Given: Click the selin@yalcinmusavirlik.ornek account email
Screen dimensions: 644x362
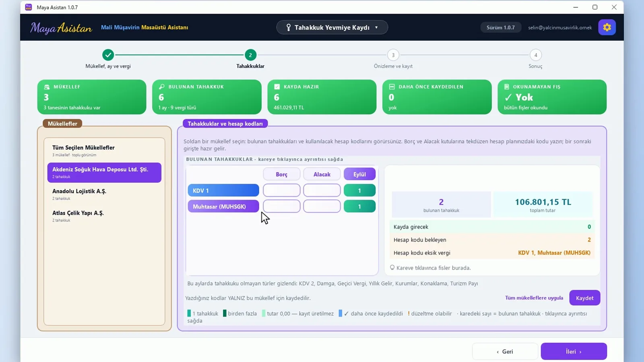Looking at the screenshot, I should point(560,27).
